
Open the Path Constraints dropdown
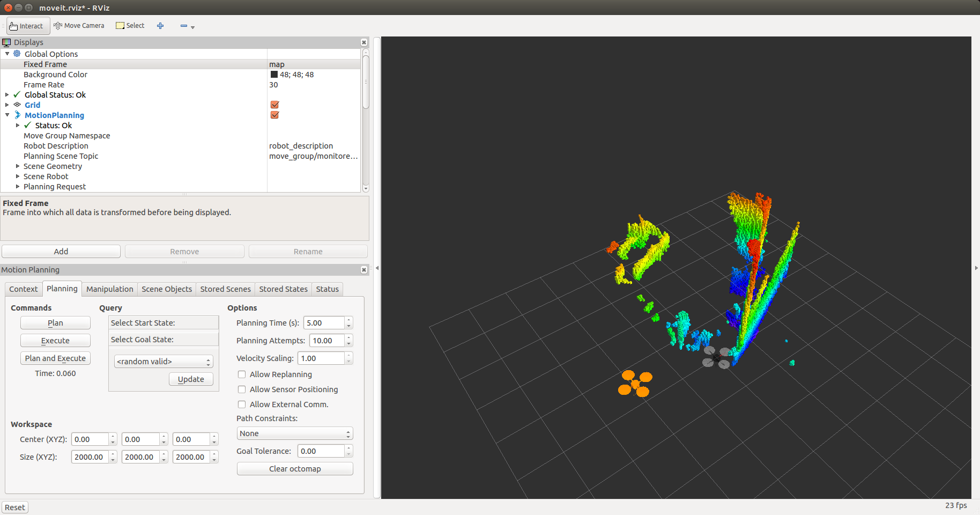coord(294,433)
